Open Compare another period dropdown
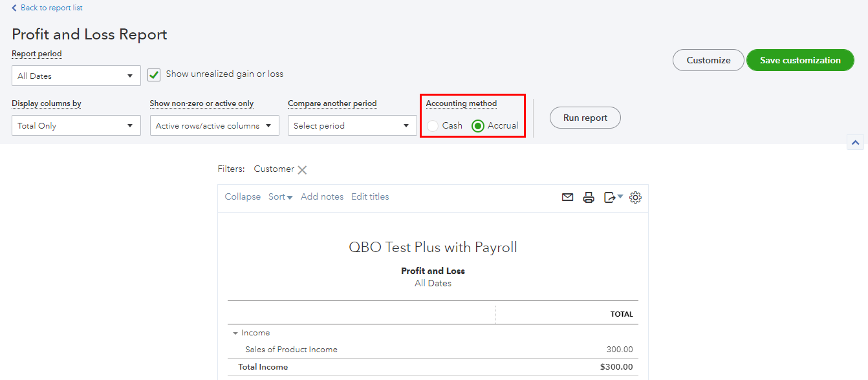The height and width of the screenshot is (380, 868). 352,126
